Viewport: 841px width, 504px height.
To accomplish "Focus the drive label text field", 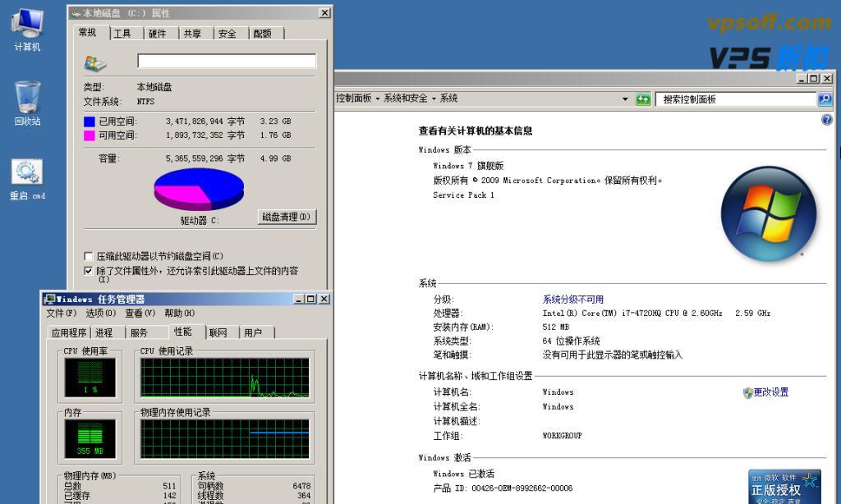I will 227,61.
